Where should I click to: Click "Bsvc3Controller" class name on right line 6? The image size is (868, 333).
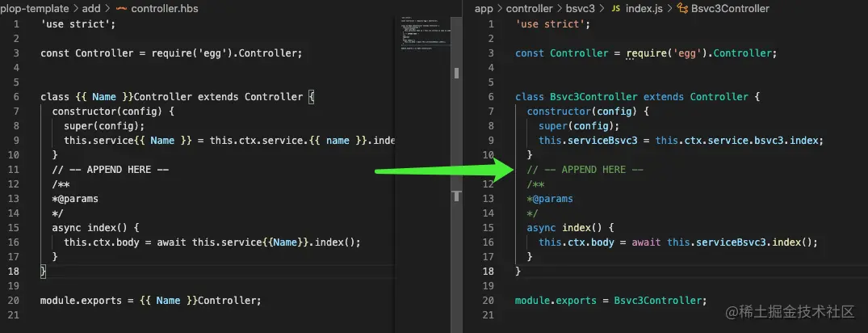594,97
